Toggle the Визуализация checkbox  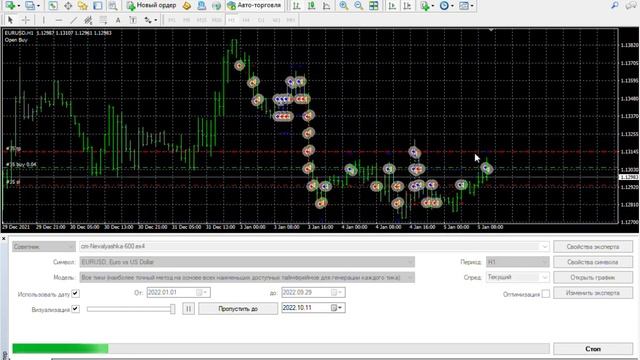[76, 309]
